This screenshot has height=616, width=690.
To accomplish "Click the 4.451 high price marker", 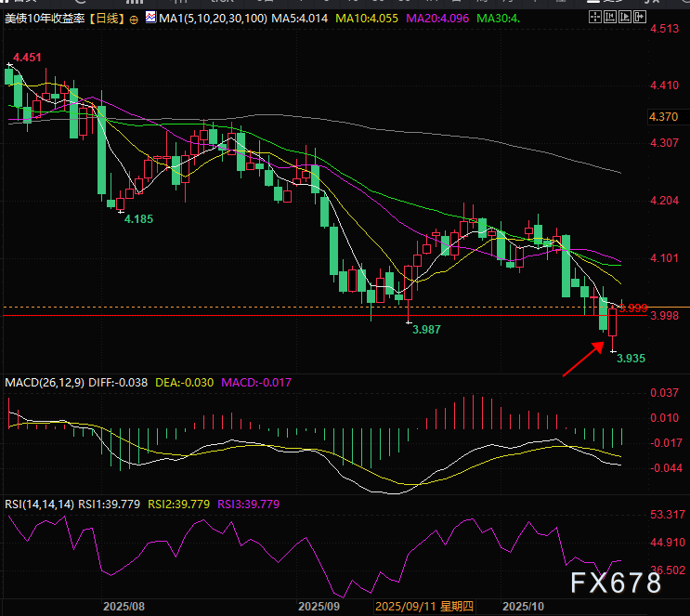I will click(28, 58).
